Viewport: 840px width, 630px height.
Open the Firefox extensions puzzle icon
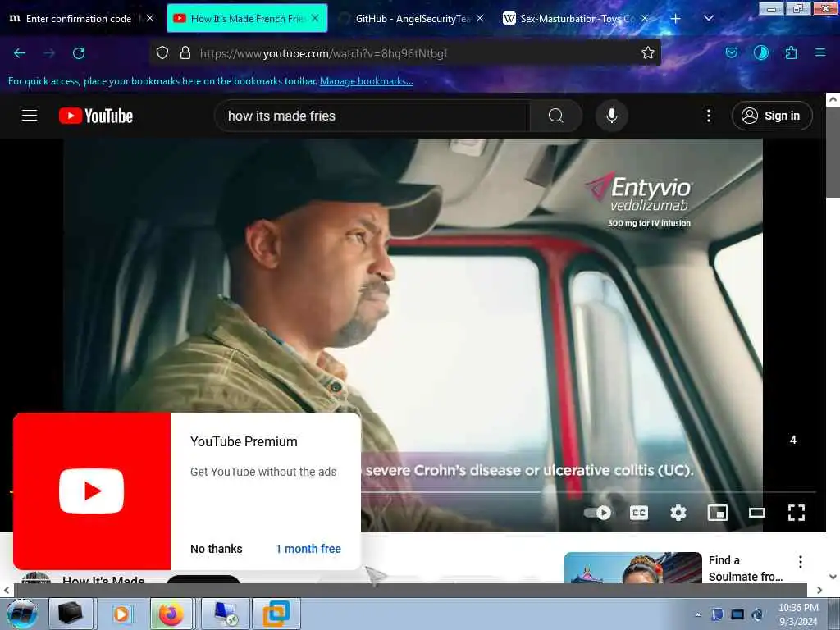[x=792, y=52]
